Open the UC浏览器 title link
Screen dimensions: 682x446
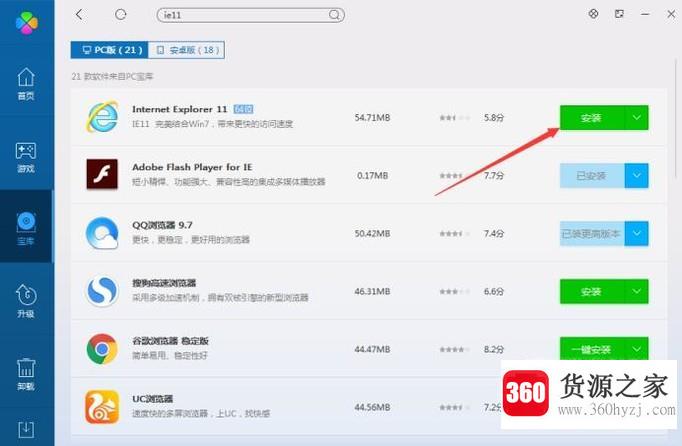pos(153,399)
